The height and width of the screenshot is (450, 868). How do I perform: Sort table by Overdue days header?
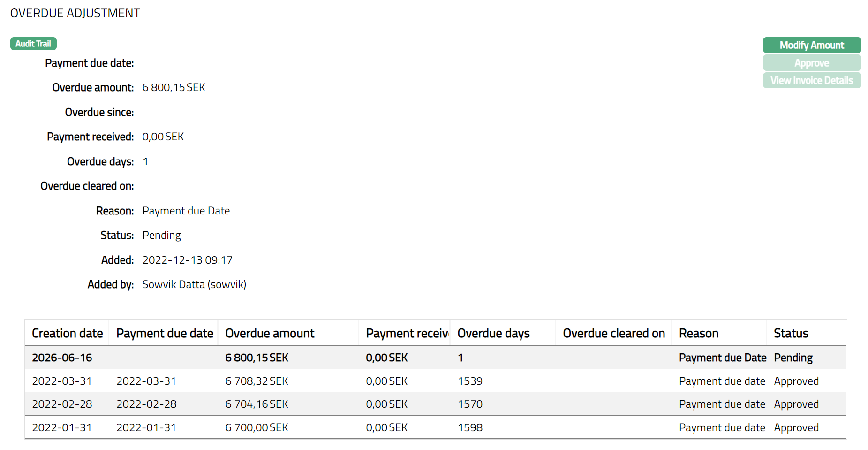pyautogui.click(x=493, y=333)
